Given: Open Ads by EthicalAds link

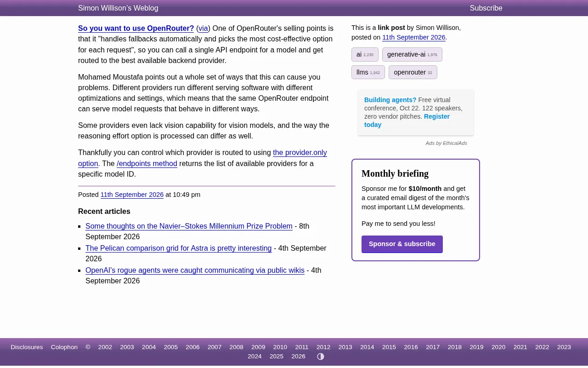Looking at the screenshot, I should (x=446, y=143).
